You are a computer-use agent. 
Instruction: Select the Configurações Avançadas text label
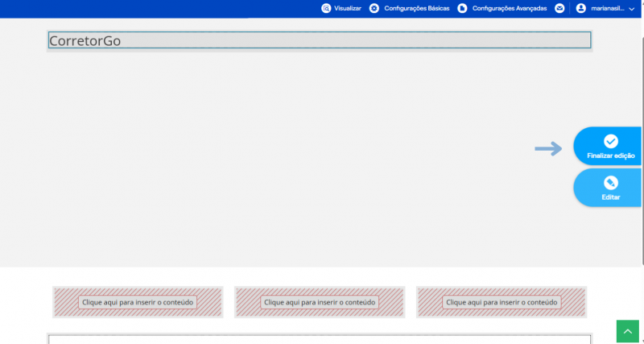click(510, 8)
